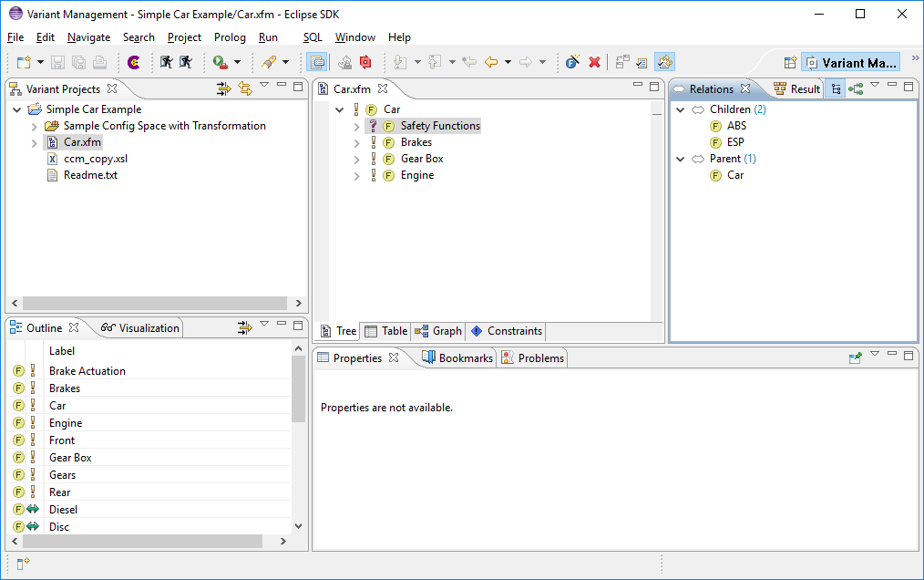Image resolution: width=924 pixels, height=580 pixels.
Task: Open the Prolog menu
Action: 230,37
